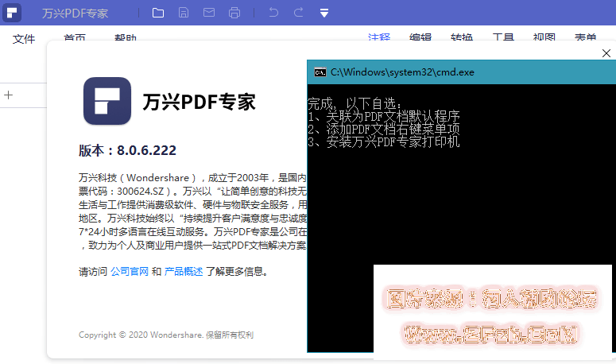Click the Redo arrow icon
This screenshot has height=364, width=616.
coord(298,13)
